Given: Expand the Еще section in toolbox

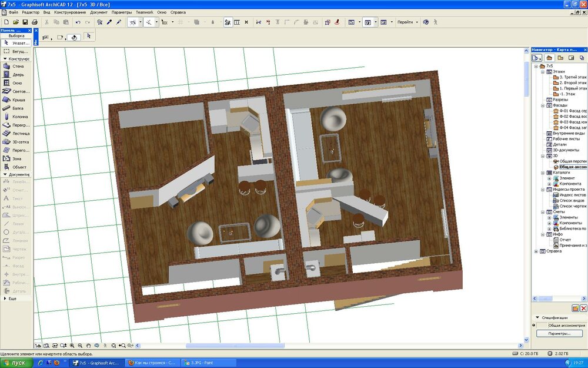Looking at the screenshot, I should pyautogui.click(x=5, y=299).
